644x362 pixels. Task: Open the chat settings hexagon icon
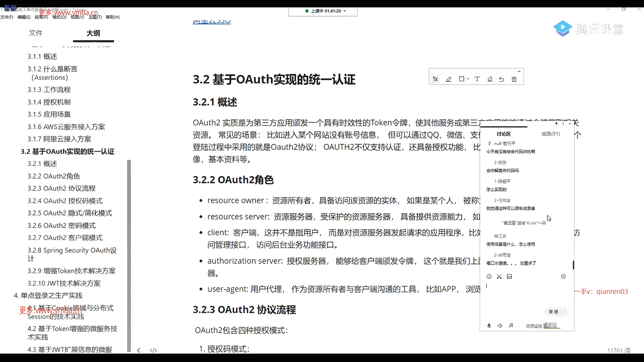point(563,277)
